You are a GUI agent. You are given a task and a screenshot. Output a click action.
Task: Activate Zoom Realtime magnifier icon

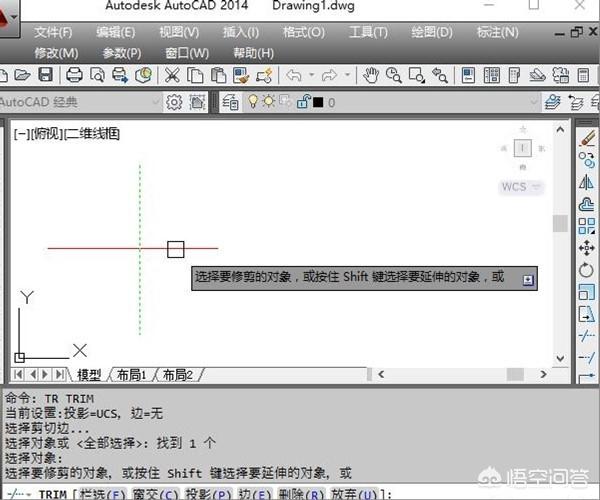(393, 75)
